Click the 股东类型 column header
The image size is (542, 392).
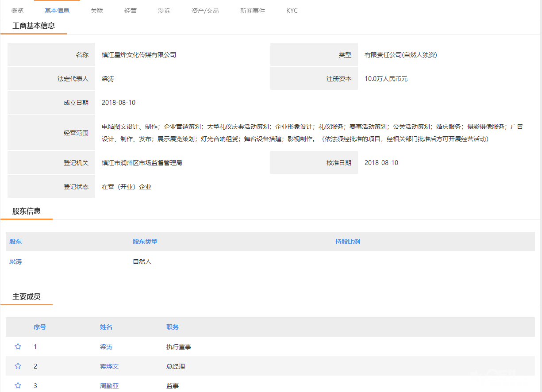click(x=145, y=242)
